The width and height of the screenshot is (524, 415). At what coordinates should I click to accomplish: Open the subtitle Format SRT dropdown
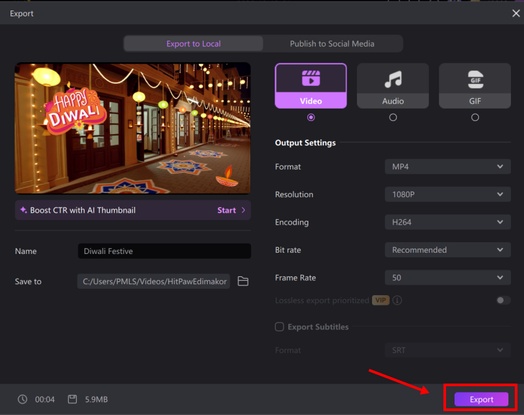(x=448, y=350)
